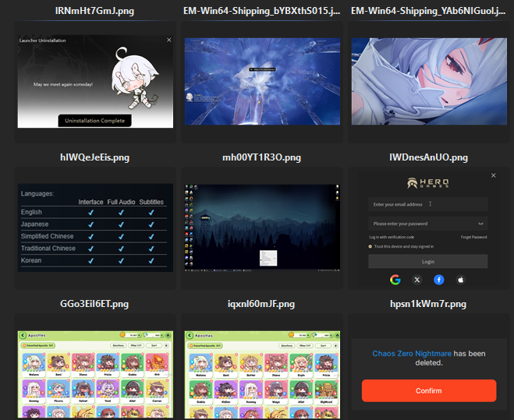Click the Facebook sign-in icon

click(439, 280)
